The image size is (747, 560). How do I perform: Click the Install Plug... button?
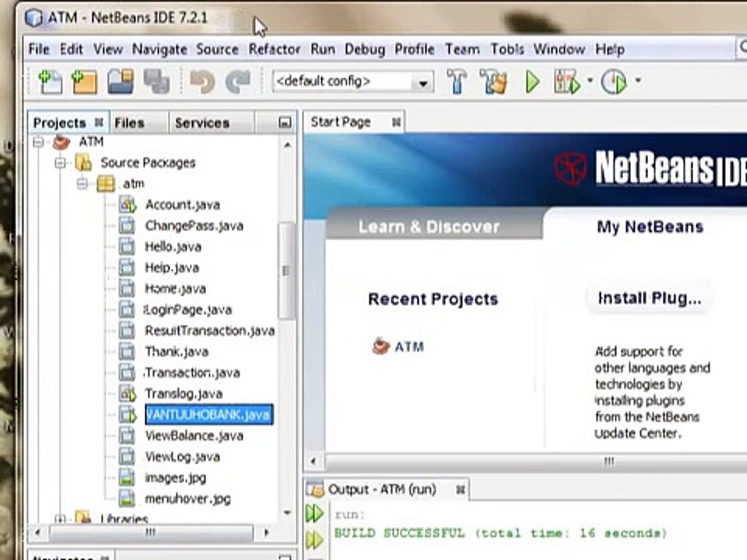649,298
